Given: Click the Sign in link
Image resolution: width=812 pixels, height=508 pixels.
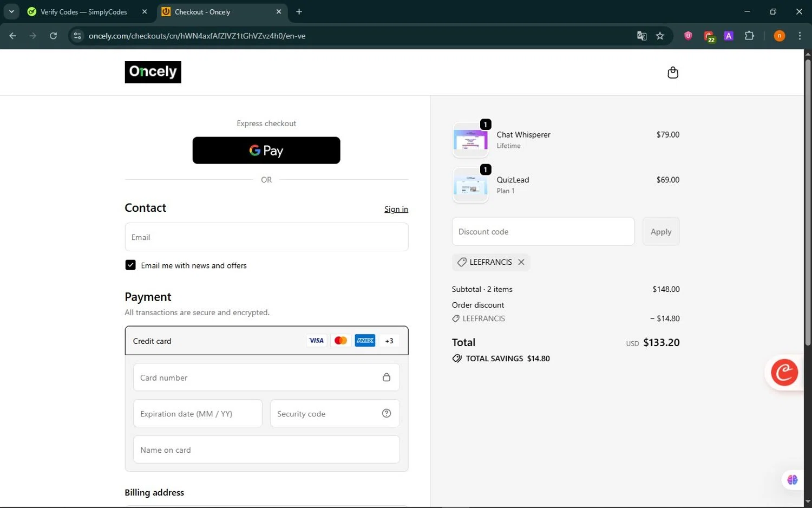Looking at the screenshot, I should (396, 209).
